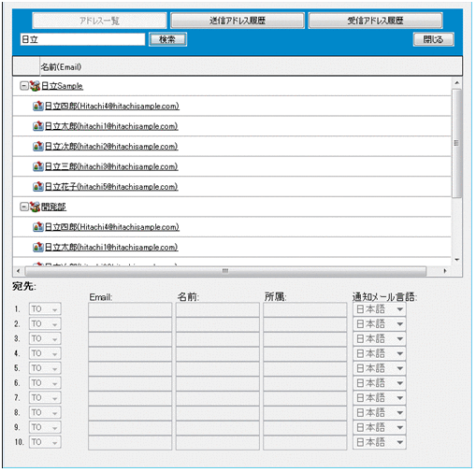The width and height of the screenshot is (476, 472).
Task: Open the TO dropdown for recipient 4
Action: 45,353
